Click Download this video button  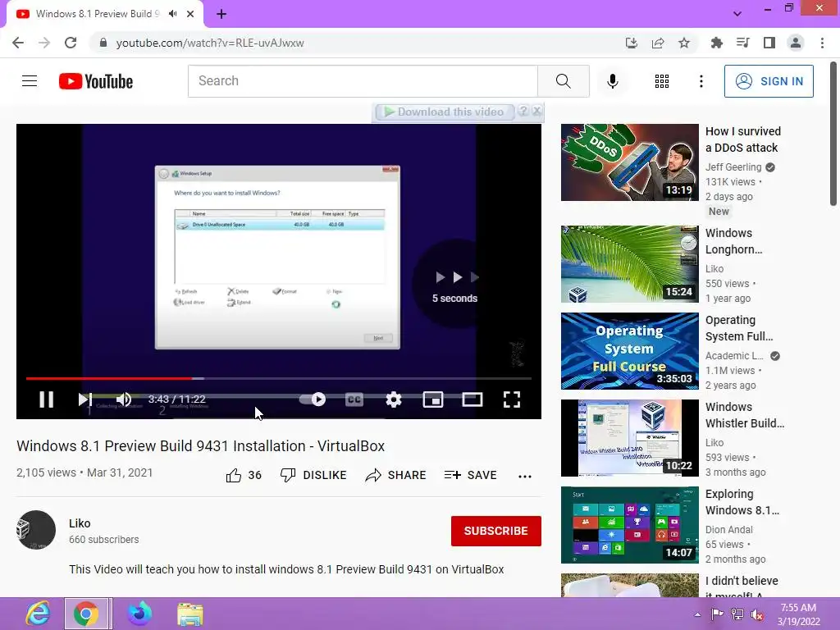pyautogui.click(x=445, y=112)
